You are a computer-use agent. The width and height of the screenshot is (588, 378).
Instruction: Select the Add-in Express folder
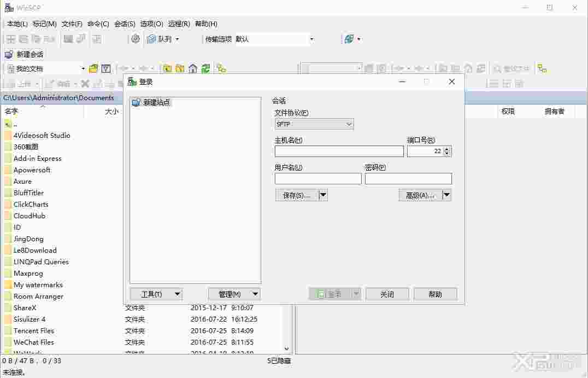pos(38,159)
